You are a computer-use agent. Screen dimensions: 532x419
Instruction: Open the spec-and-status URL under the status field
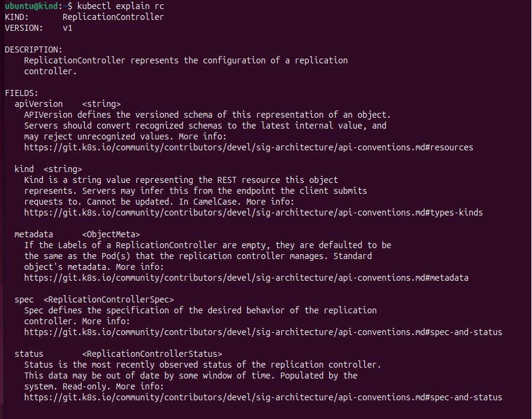(263, 397)
